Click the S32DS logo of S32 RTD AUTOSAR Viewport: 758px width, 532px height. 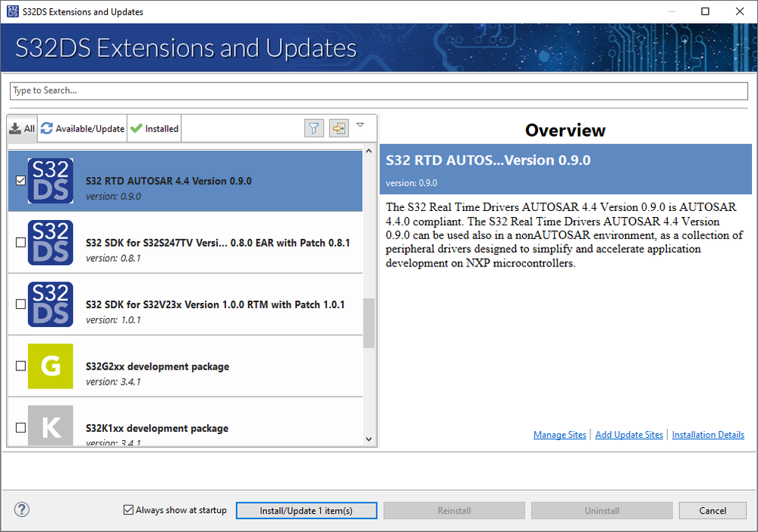tap(50, 181)
